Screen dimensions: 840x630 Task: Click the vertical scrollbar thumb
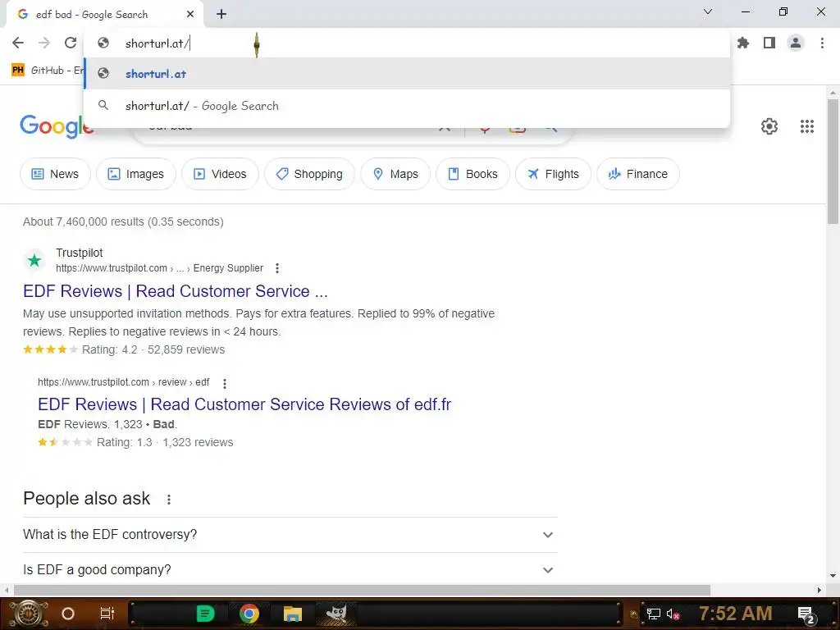833,161
